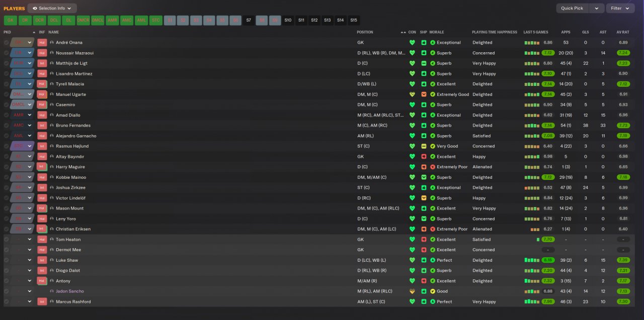The height and width of the screenshot is (320, 644).
Task: Click the morale icon for Christian Eriksen
Action: (433, 229)
